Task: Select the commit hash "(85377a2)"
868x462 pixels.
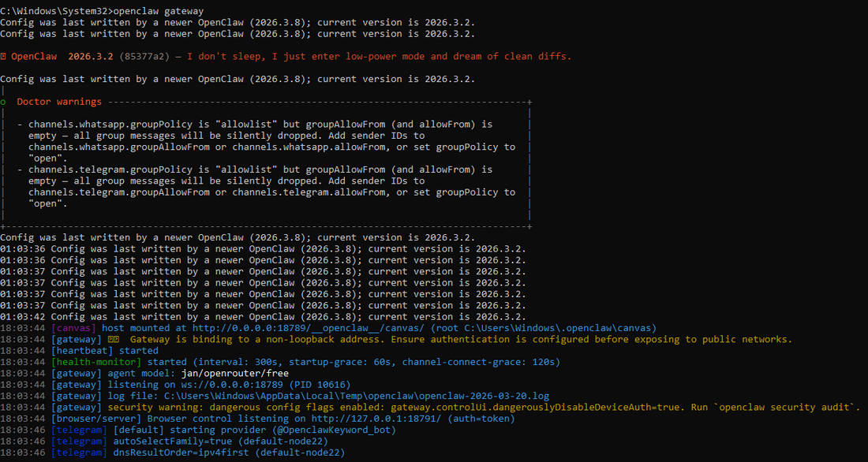Action: [144, 57]
